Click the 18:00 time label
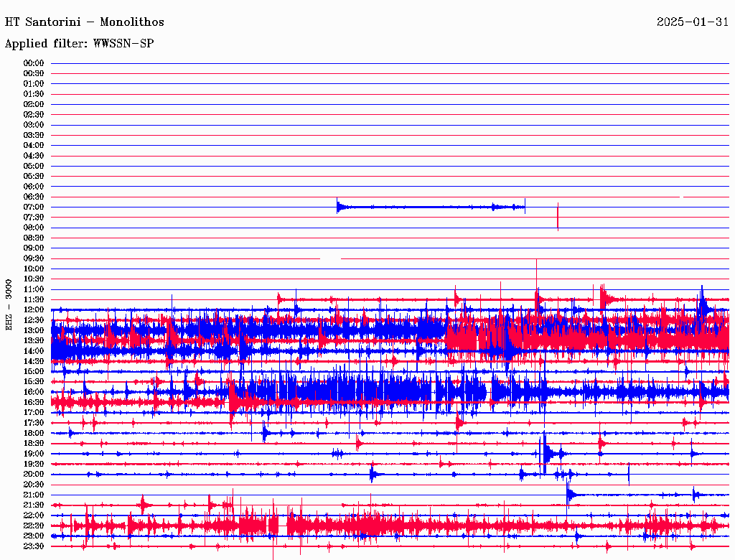The width and height of the screenshot is (735, 560). [x=34, y=434]
